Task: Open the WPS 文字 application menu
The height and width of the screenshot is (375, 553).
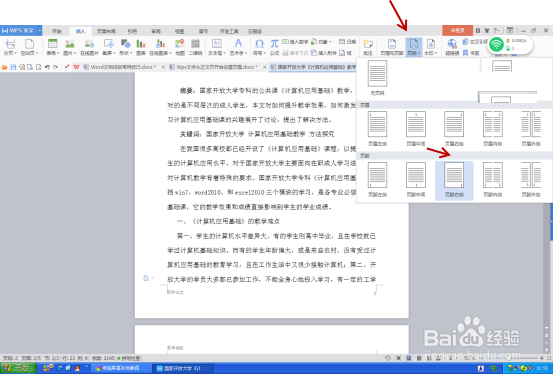Action: tap(21, 31)
